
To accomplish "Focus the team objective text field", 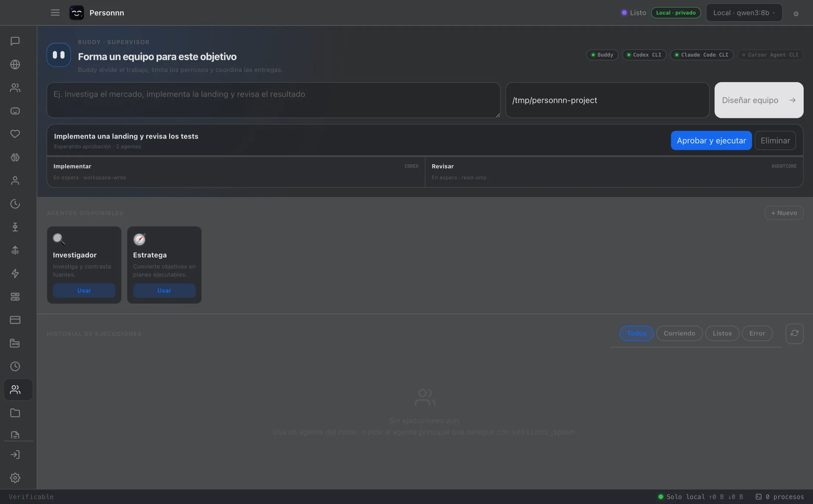I will click(x=273, y=100).
